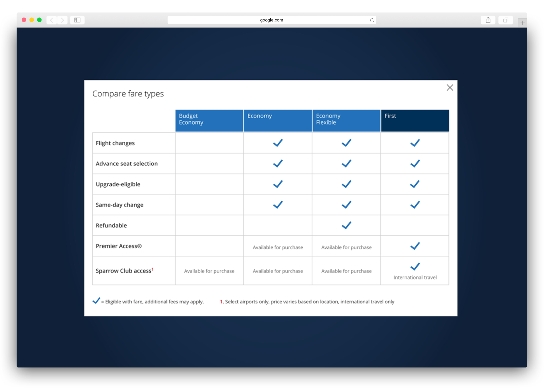
Task: Click the International travel text
Action: click(x=415, y=277)
